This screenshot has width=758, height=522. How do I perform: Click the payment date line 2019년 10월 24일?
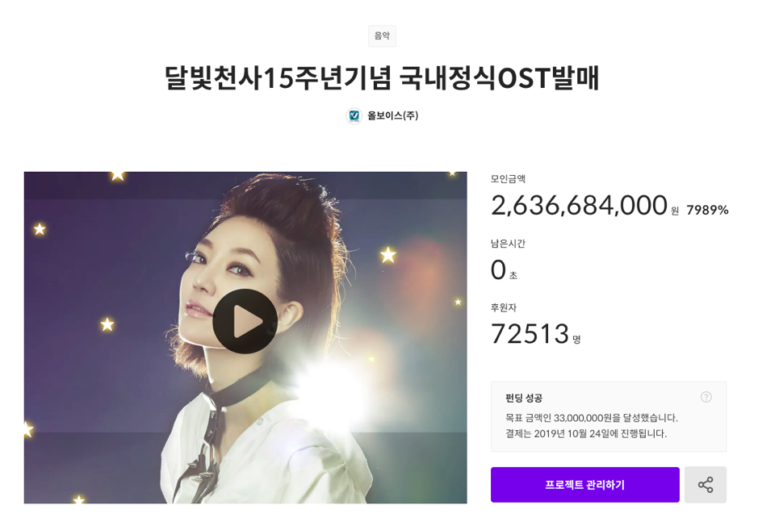click(x=586, y=434)
